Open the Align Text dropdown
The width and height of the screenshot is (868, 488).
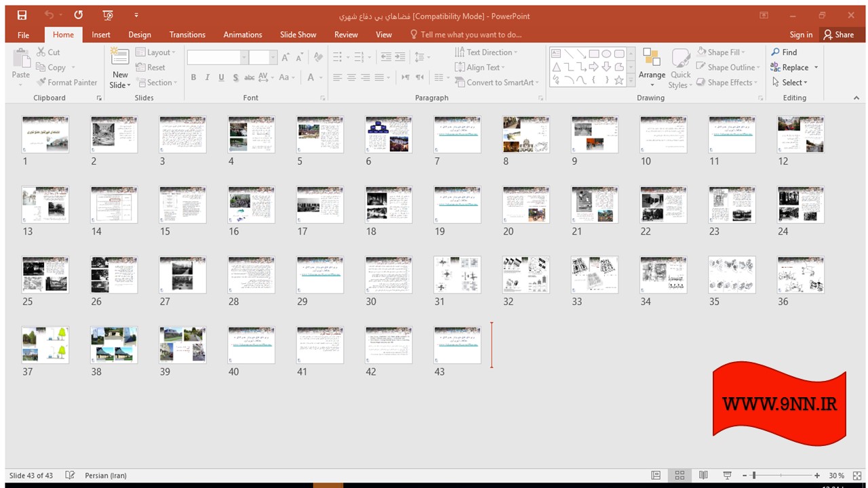coord(480,67)
